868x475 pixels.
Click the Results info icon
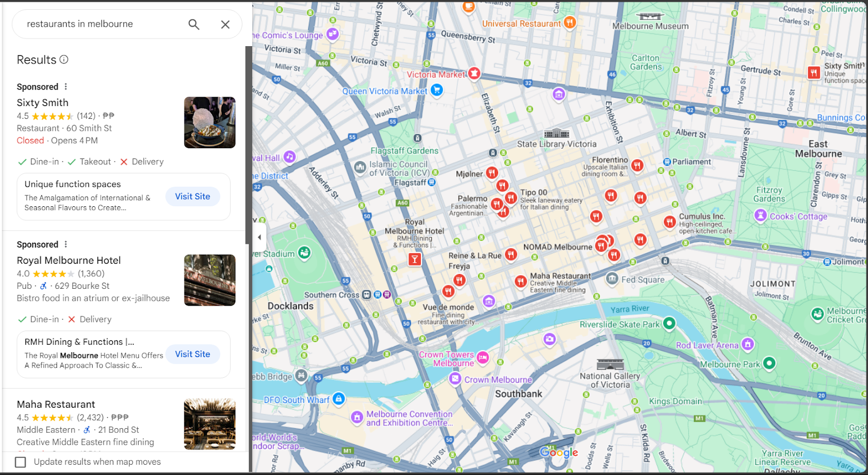click(64, 59)
